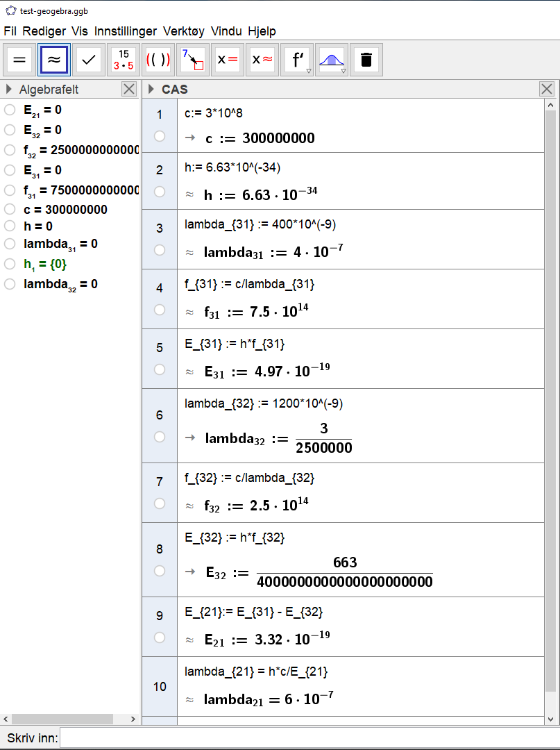Click the Delete trash can tool
The height and width of the screenshot is (750, 560).
[366, 60]
